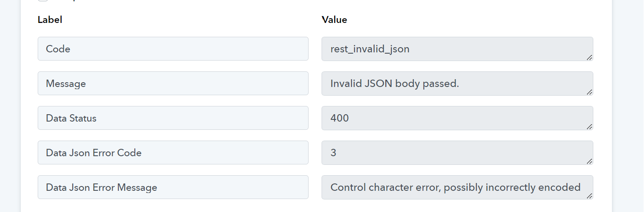The width and height of the screenshot is (644, 212).
Task: Click the value field containing 3
Action: [x=457, y=153]
